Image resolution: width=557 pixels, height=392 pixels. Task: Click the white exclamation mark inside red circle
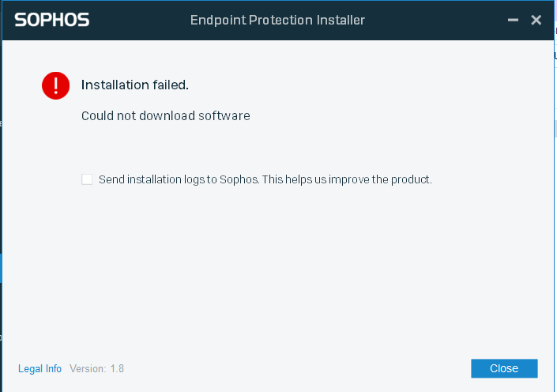(56, 85)
